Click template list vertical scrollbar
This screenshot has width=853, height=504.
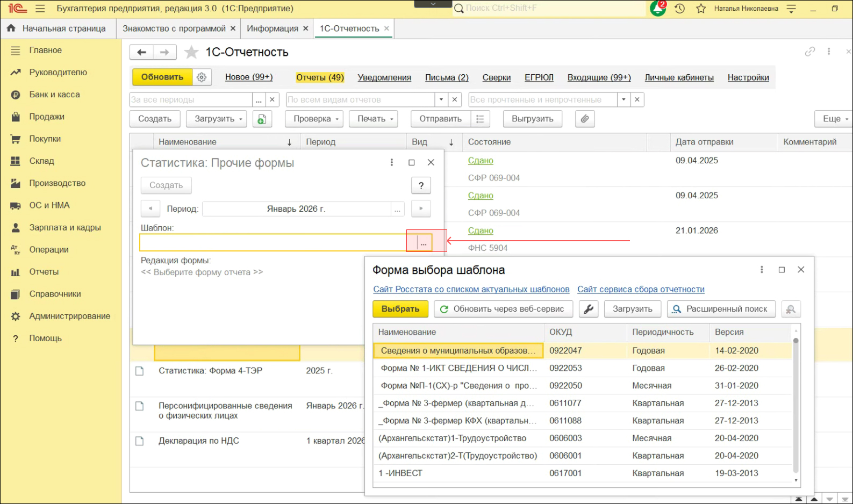tap(796, 408)
